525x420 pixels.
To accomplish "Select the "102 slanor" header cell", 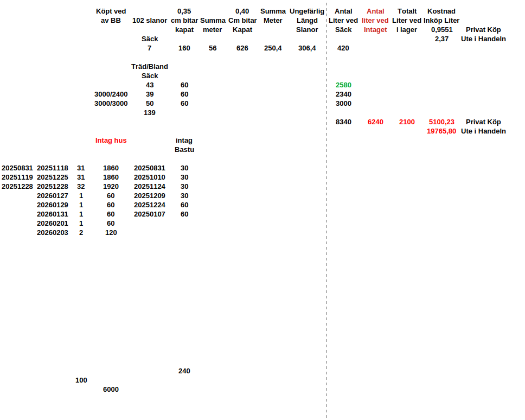I will [150, 21].
